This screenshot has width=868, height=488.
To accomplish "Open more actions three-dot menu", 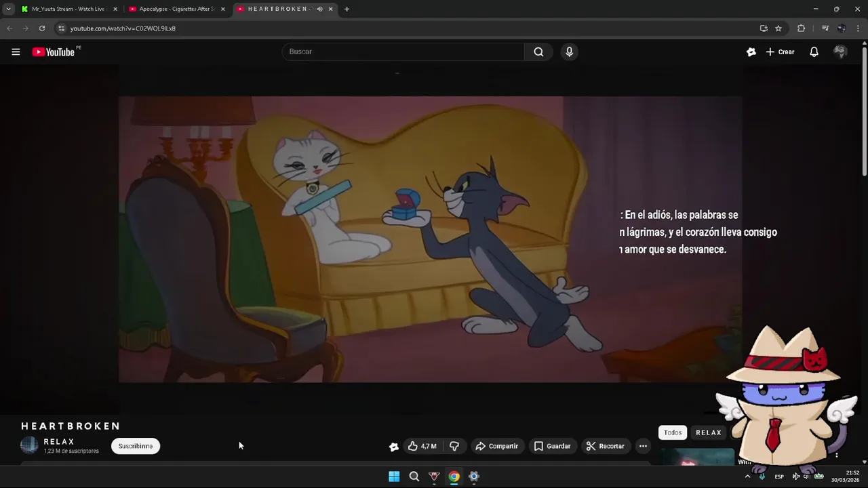I will [643, 446].
